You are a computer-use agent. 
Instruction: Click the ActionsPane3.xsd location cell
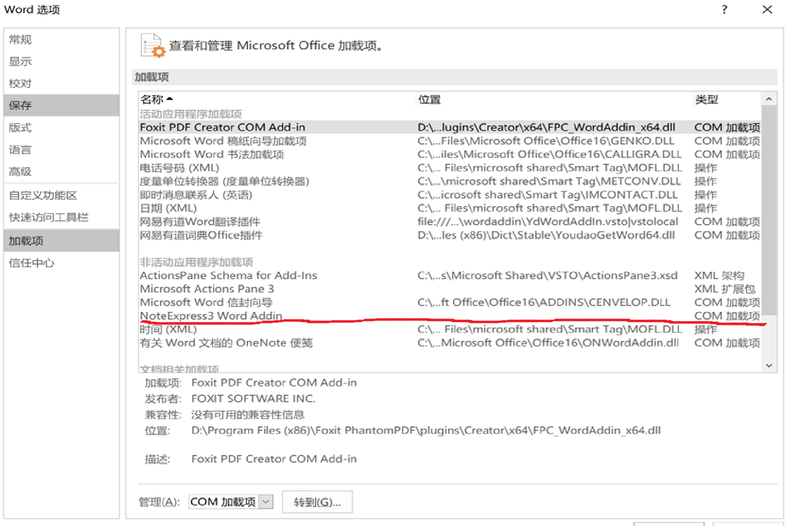547,275
